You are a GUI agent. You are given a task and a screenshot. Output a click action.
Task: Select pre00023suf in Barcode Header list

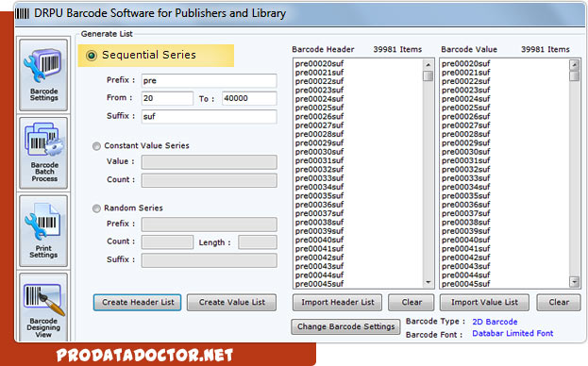(x=319, y=90)
